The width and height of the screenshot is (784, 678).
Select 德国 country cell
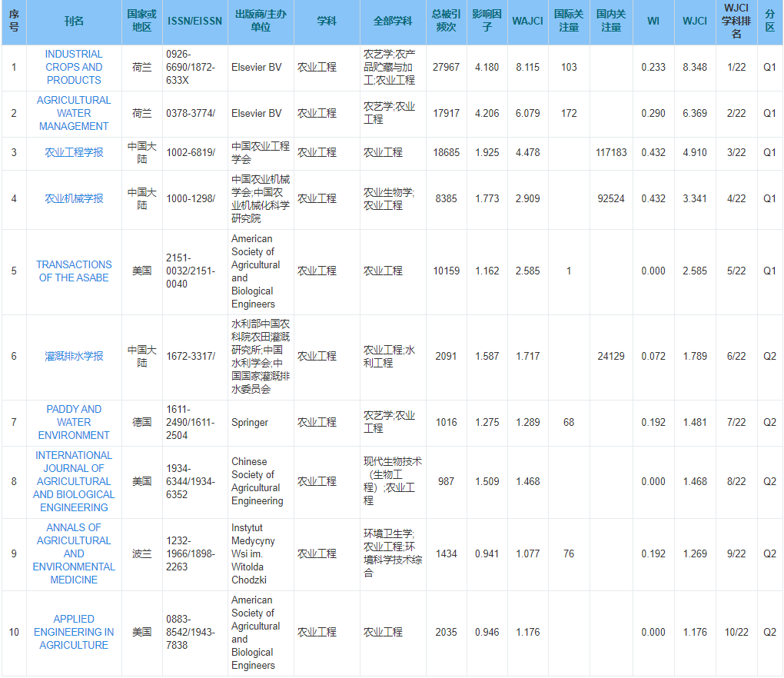(142, 422)
